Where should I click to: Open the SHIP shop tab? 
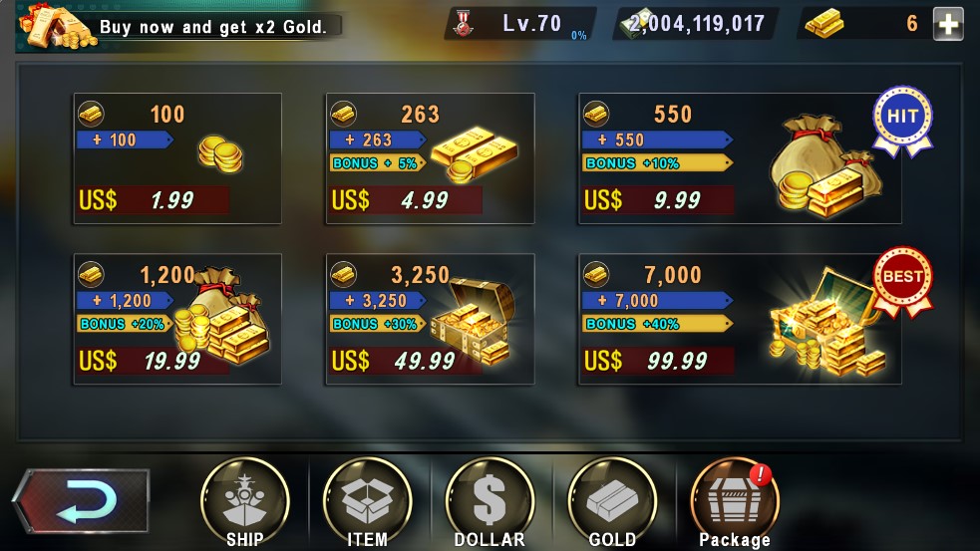tap(245, 503)
